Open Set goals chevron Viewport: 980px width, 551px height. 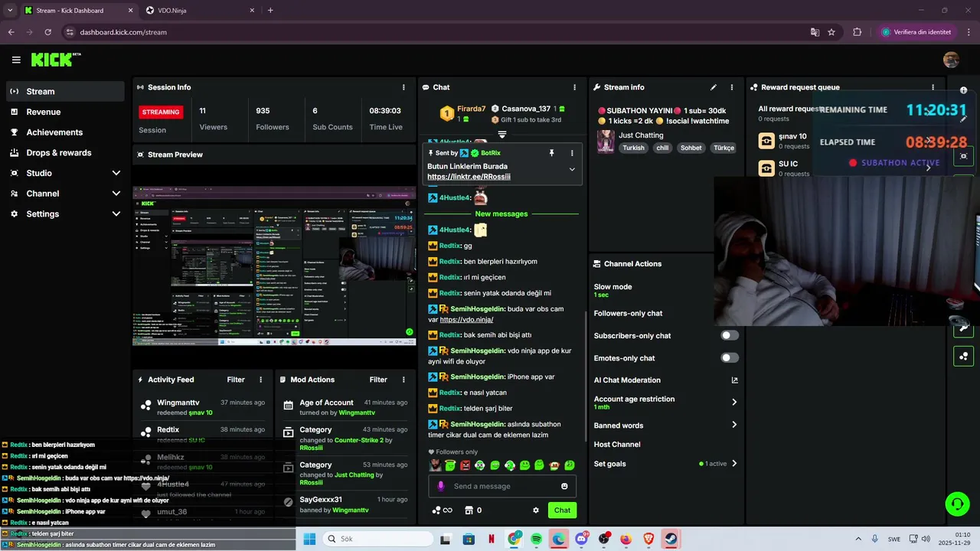tap(734, 463)
